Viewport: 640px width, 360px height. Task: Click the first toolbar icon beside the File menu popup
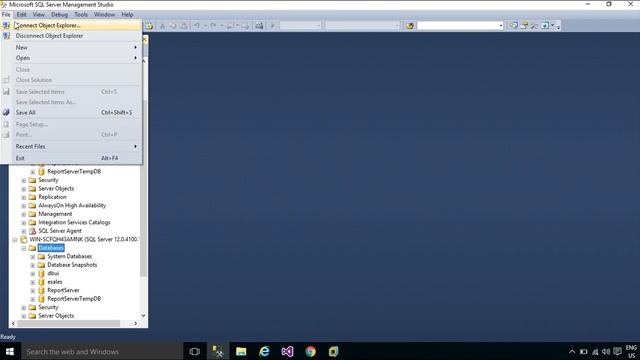pos(149,26)
